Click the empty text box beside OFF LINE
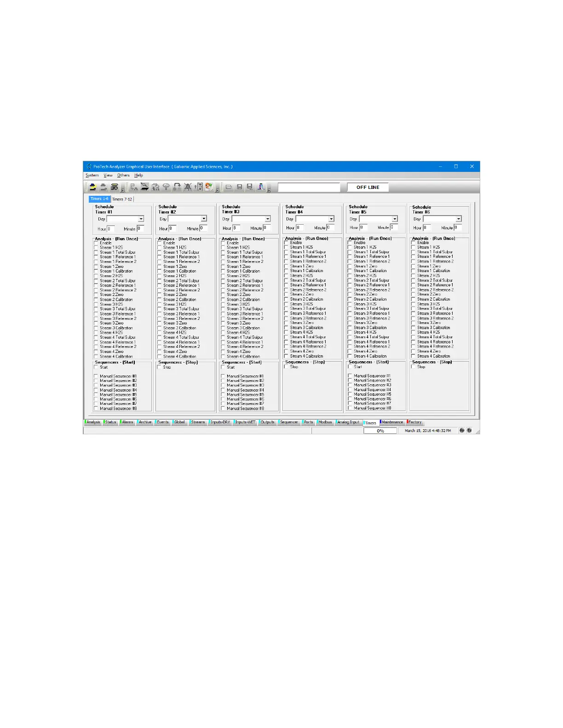Screen dimensions: 563x728 309,187
